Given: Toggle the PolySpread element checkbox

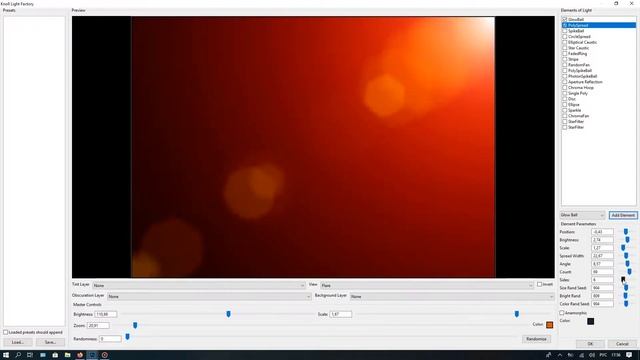Looking at the screenshot, I should coord(564,25).
